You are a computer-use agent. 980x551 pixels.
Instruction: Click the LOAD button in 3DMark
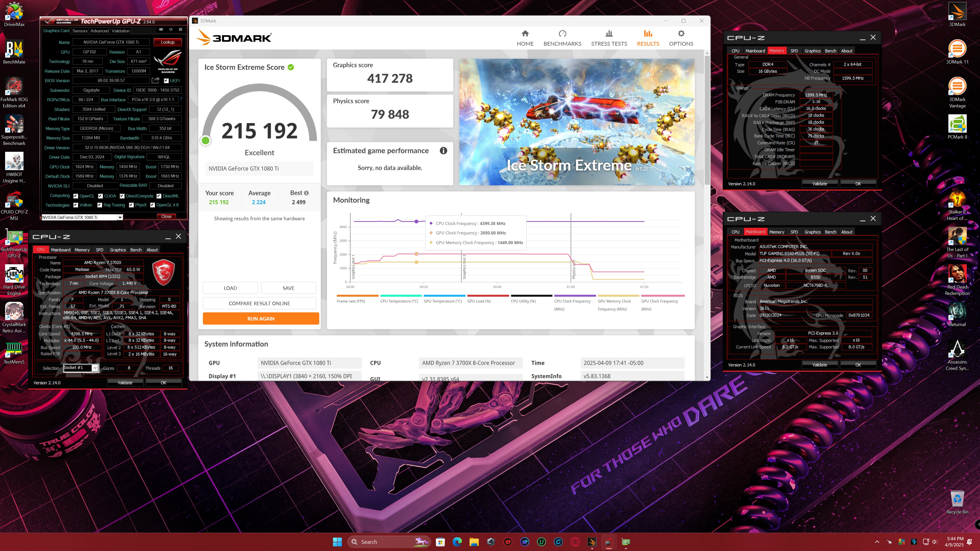230,288
